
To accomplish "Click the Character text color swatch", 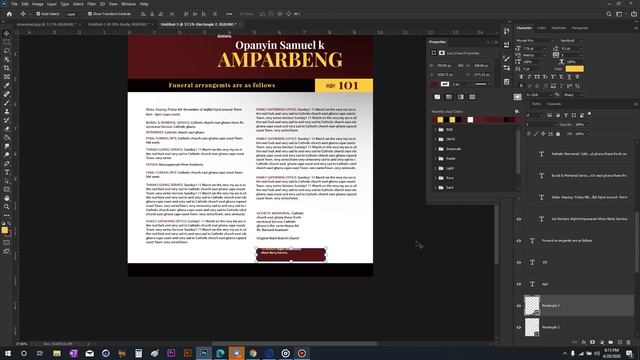I will tap(574, 69).
